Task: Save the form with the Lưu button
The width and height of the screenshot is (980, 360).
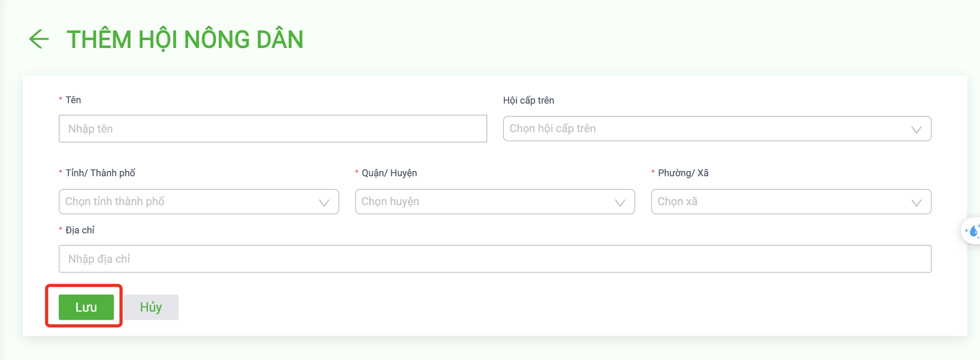Action: click(x=86, y=307)
